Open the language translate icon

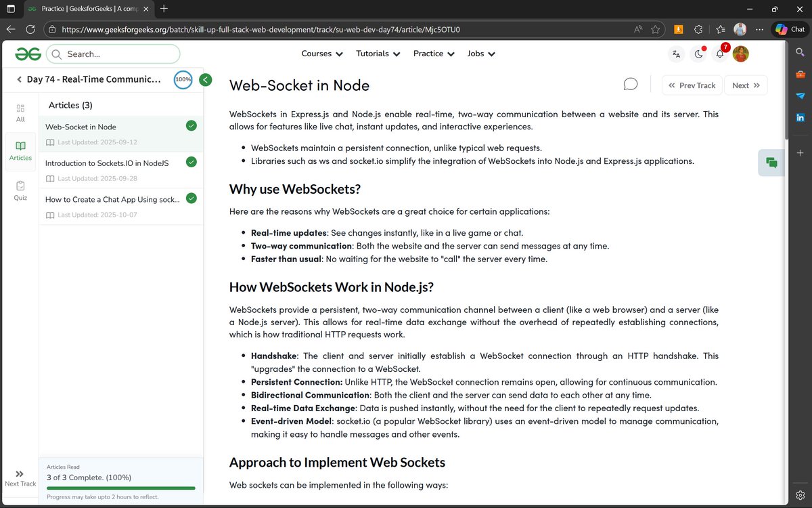coord(676,54)
